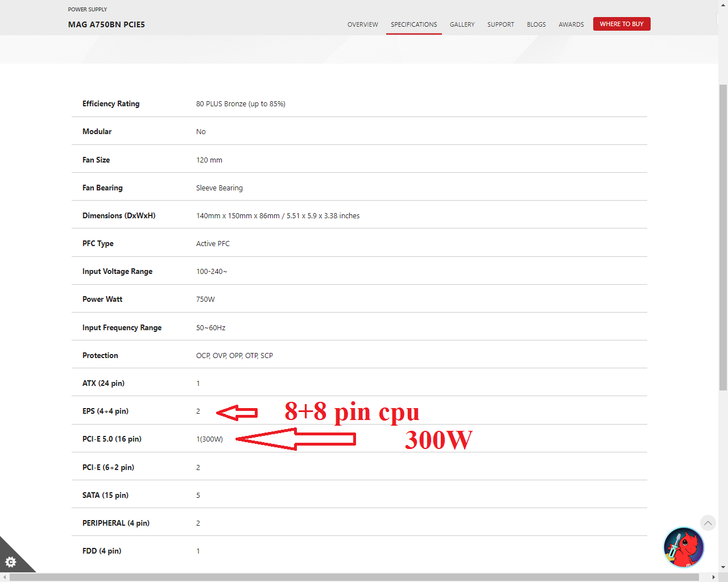The image size is (728, 582).
Task: View the Awards tab
Action: (571, 24)
